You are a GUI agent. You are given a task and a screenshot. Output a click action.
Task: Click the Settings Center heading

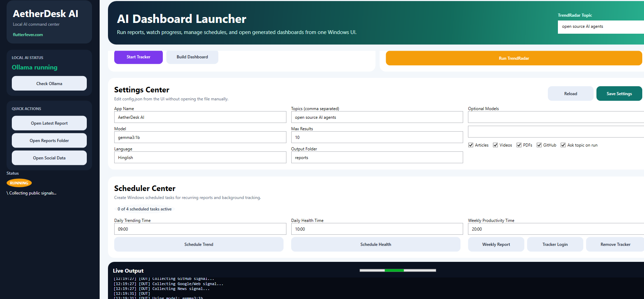tap(142, 90)
